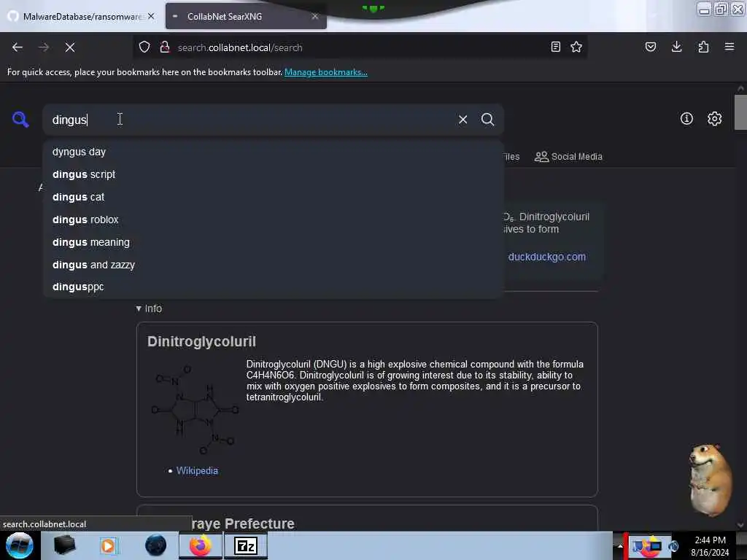Open the black box taskbar icon

tap(64, 545)
